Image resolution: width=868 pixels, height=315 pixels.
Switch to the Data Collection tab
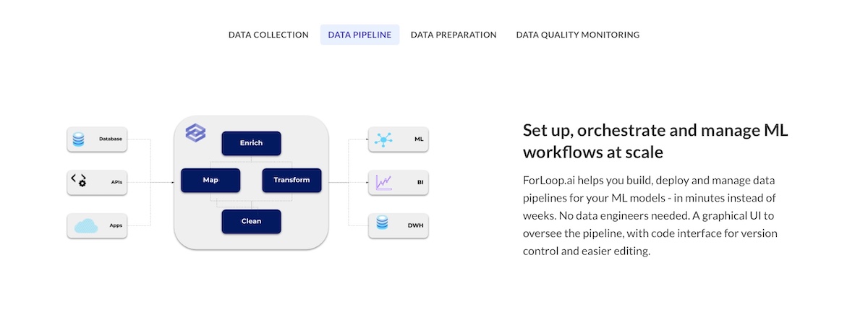pos(268,35)
